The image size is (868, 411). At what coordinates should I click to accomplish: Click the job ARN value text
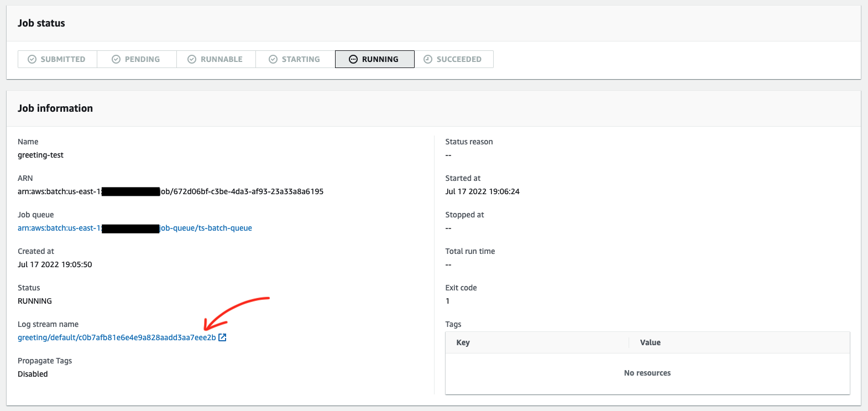click(x=171, y=191)
